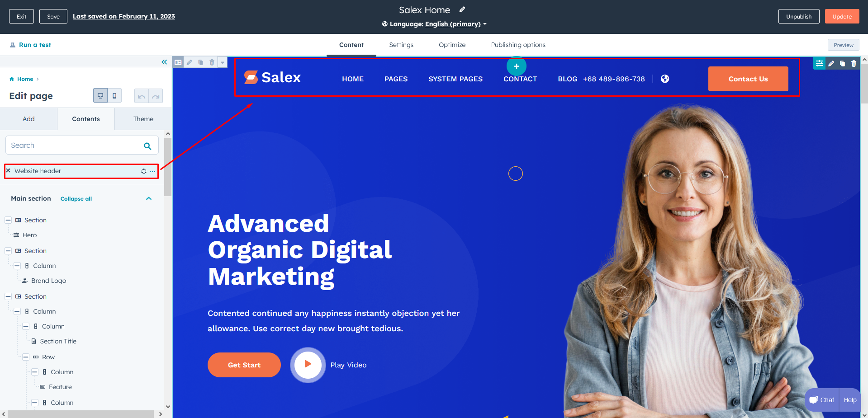Collapse Main section with the chevron arrow
The height and width of the screenshot is (418, 868).
[x=149, y=198]
